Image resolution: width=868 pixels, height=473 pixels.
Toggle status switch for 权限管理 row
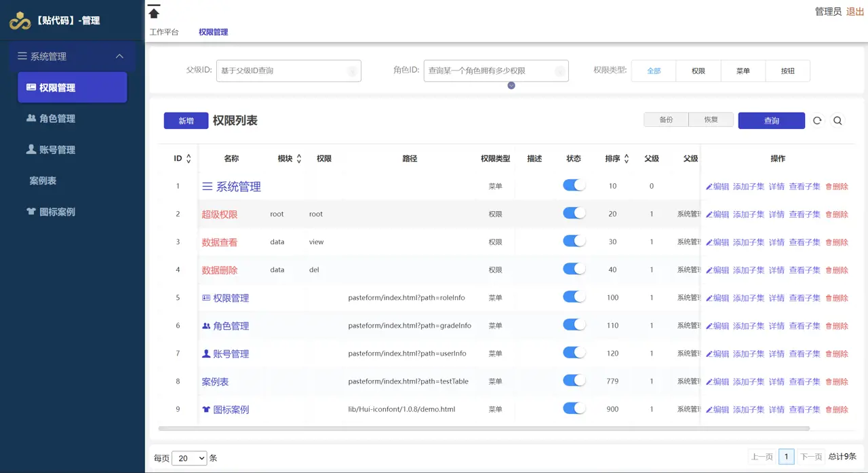click(574, 297)
